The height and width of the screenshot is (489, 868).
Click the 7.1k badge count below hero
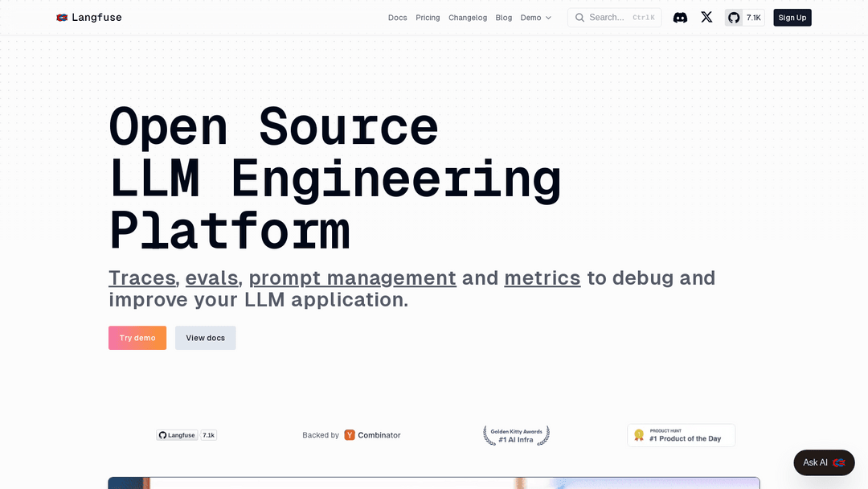click(209, 435)
